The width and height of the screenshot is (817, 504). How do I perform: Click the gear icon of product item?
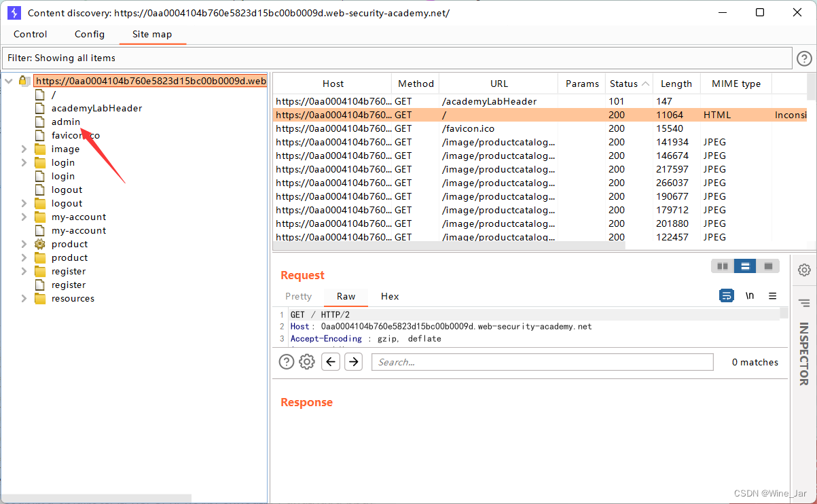(x=40, y=244)
